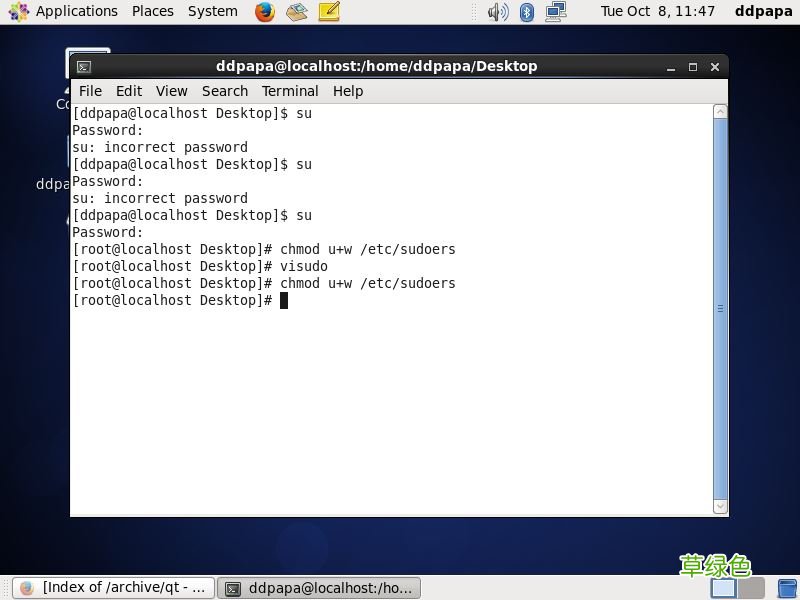Image resolution: width=800 pixels, height=600 pixels.
Task: Open the Applications menu
Action: click(x=77, y=11)
